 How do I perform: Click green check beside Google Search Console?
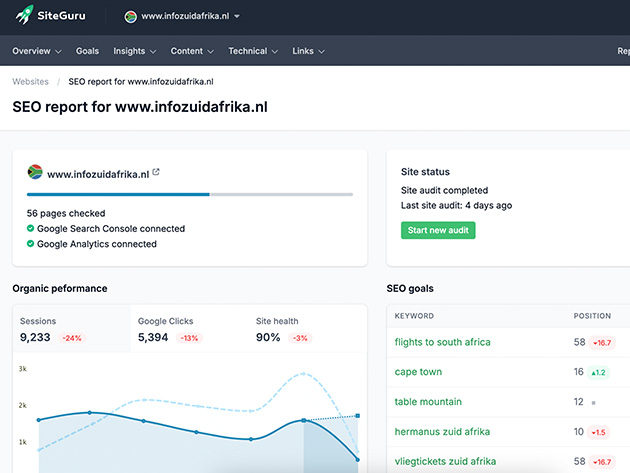click(31, 228)
